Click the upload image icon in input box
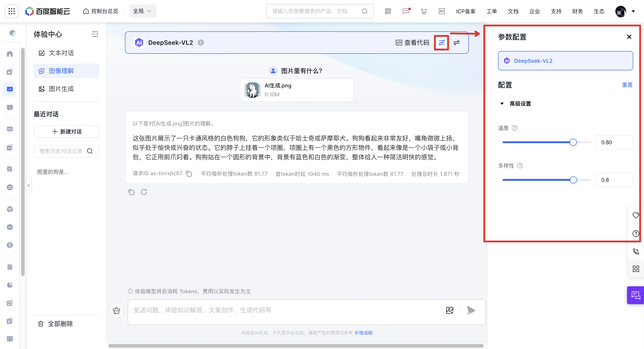Image resolution: width=644 pixels, height=349 pixels. pyautogui.click(x=449, y=310)
